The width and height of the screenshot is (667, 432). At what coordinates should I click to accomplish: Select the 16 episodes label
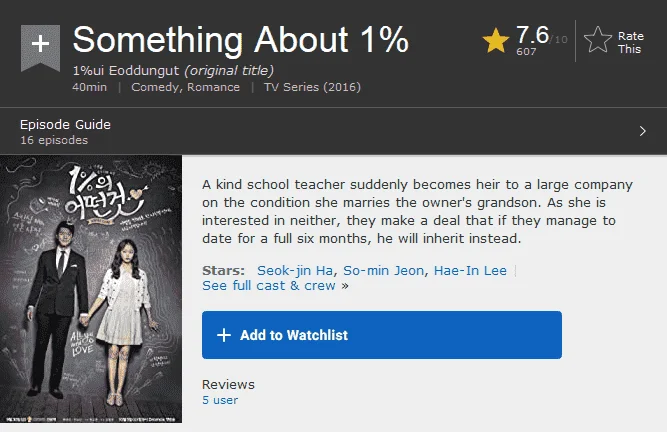(54, 140)
